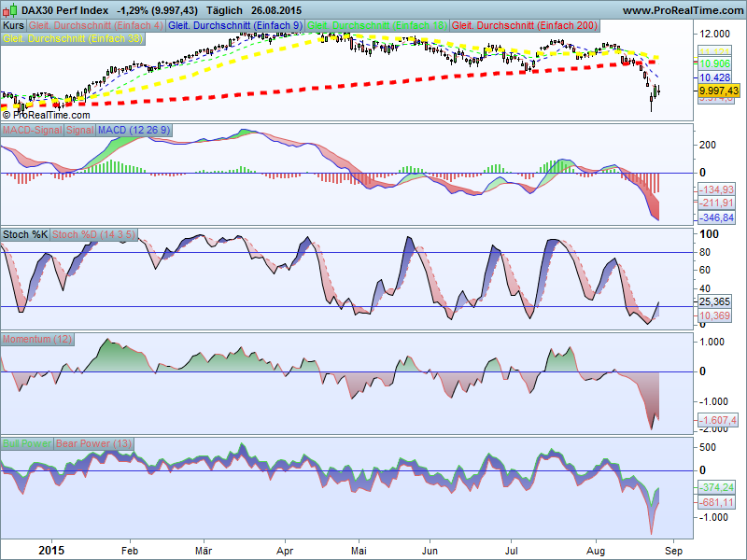Click the 80 level on Stochastic axis
This screenshot has height=560, width=747.
click(x=705, y=252)
